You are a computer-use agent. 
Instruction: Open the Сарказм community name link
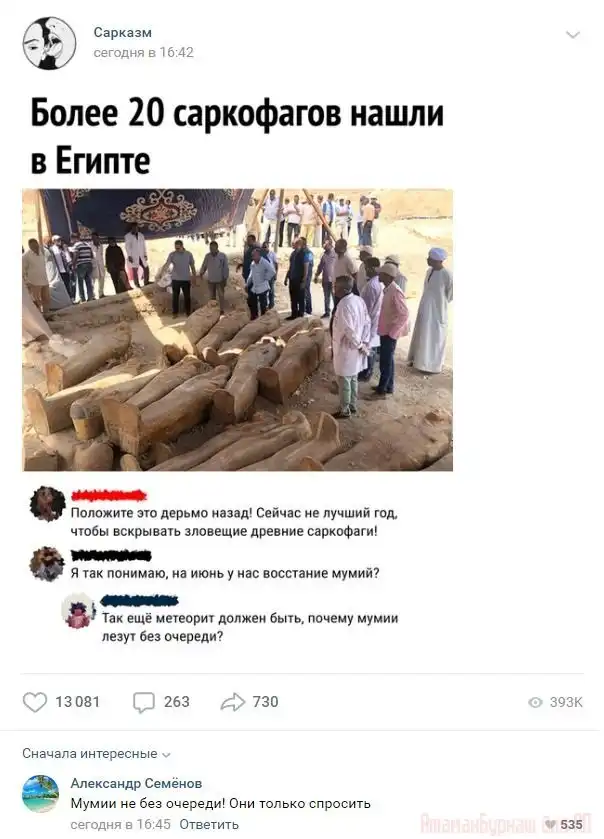pos(123,33)
